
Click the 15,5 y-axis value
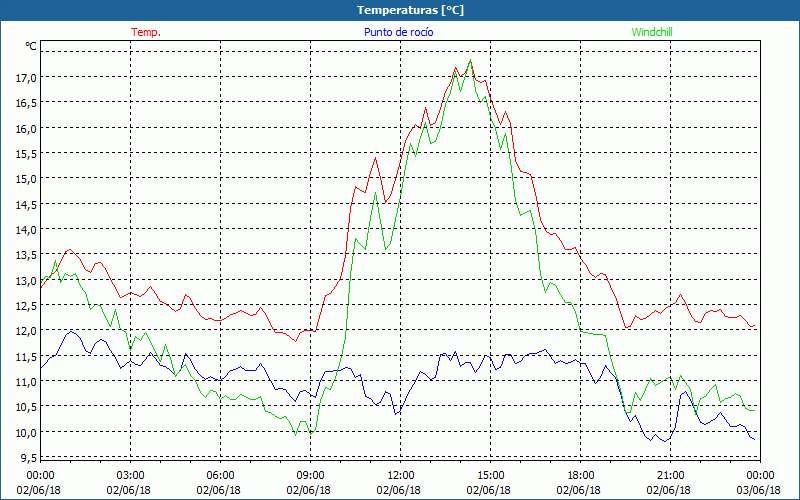pyautogui.click(x=26, y=154)
